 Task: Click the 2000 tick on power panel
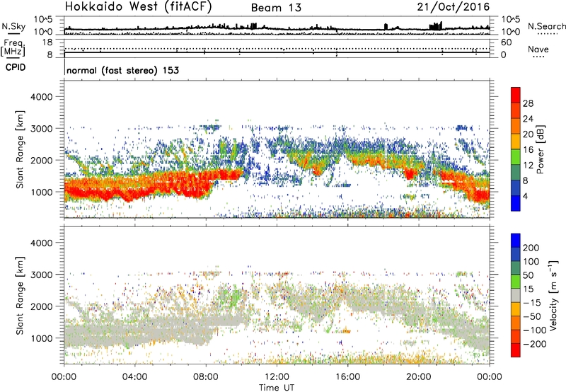[41, 160]
